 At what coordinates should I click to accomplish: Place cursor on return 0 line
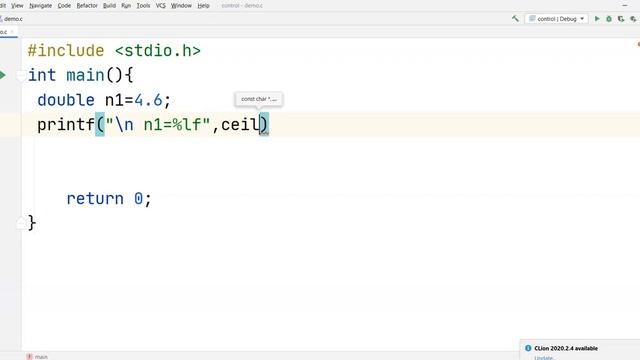click(109, 199)
